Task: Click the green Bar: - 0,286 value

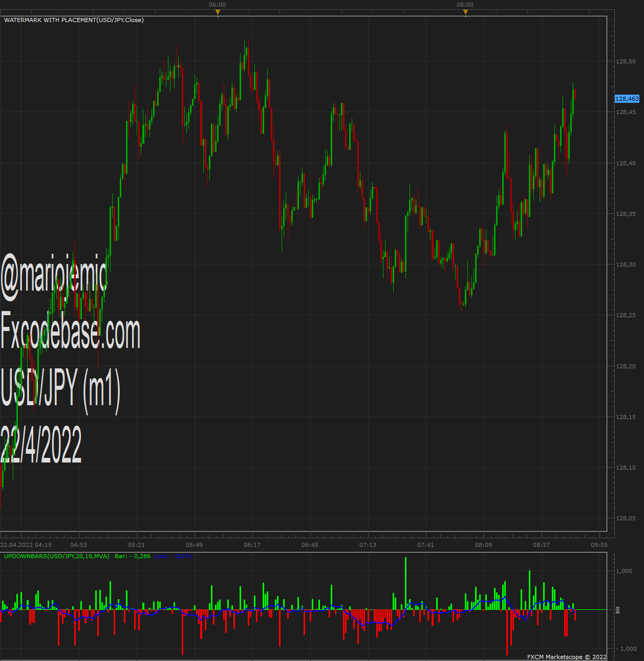Action: pyautogui.click(x=133, y=556)
